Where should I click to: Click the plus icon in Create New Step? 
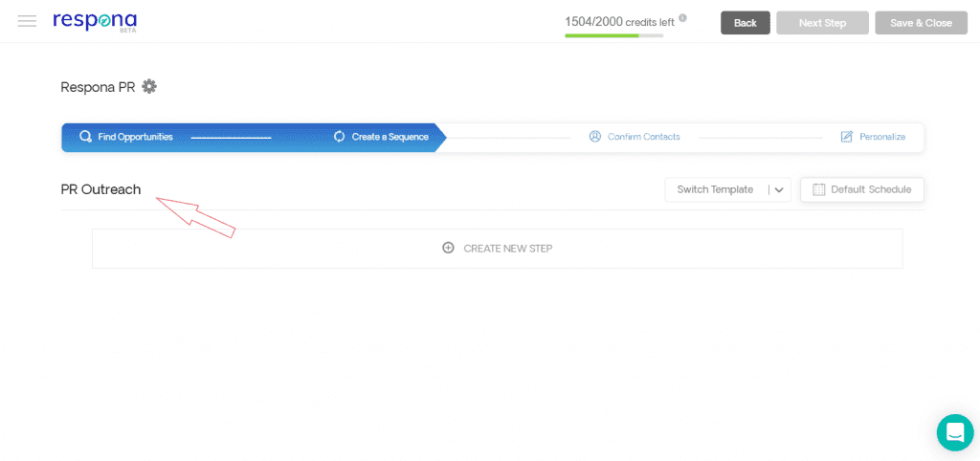click(x=448, y=248)
